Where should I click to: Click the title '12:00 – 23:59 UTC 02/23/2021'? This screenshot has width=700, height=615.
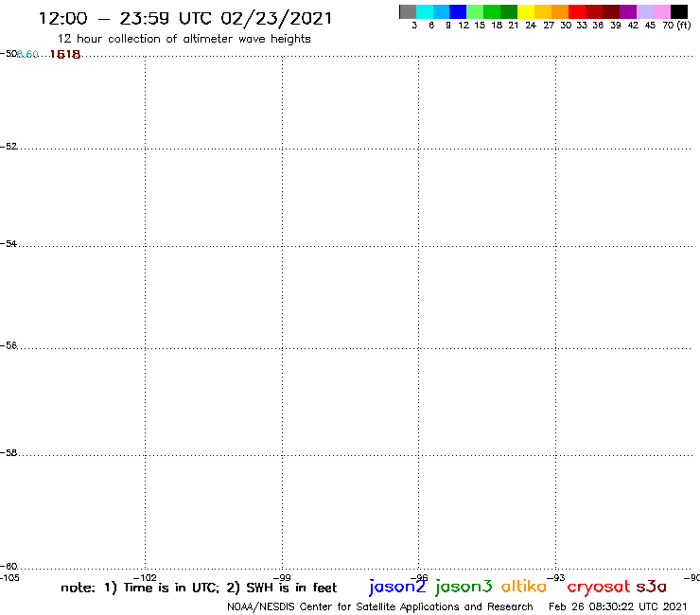coord(185,19)
